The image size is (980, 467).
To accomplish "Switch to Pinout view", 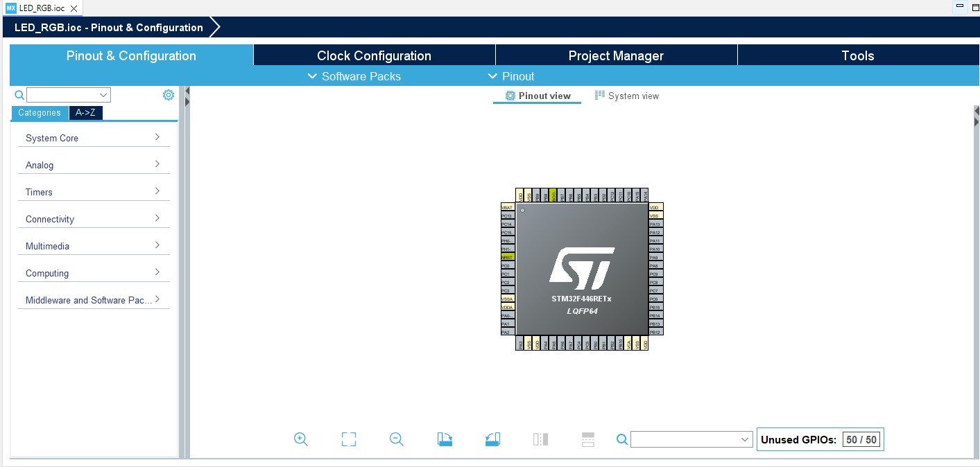I will (x=538, y=96).
